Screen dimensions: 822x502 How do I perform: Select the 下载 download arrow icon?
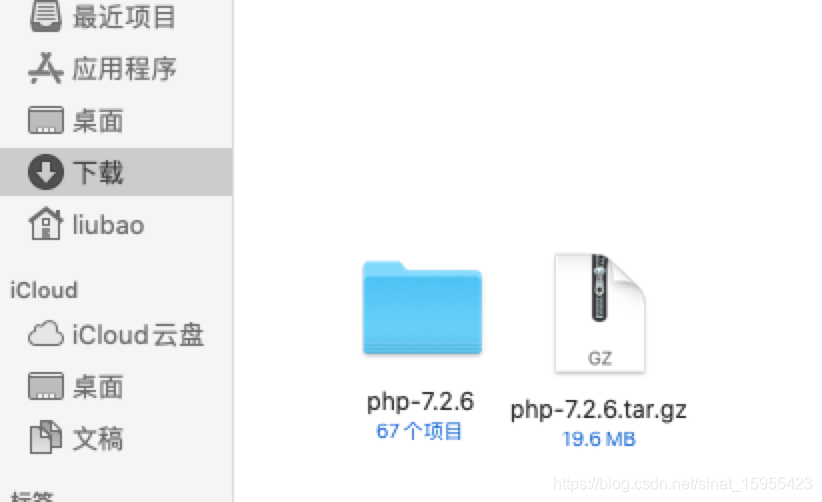46,171
